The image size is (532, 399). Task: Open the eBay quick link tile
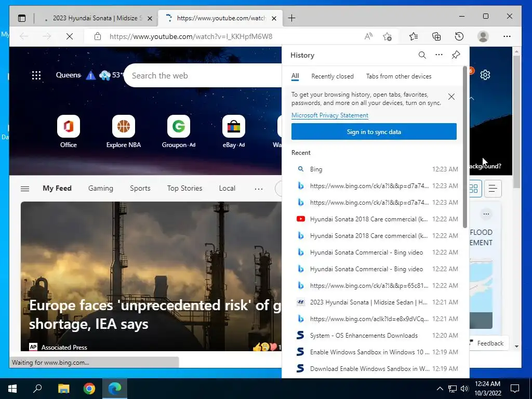(234, 131)
